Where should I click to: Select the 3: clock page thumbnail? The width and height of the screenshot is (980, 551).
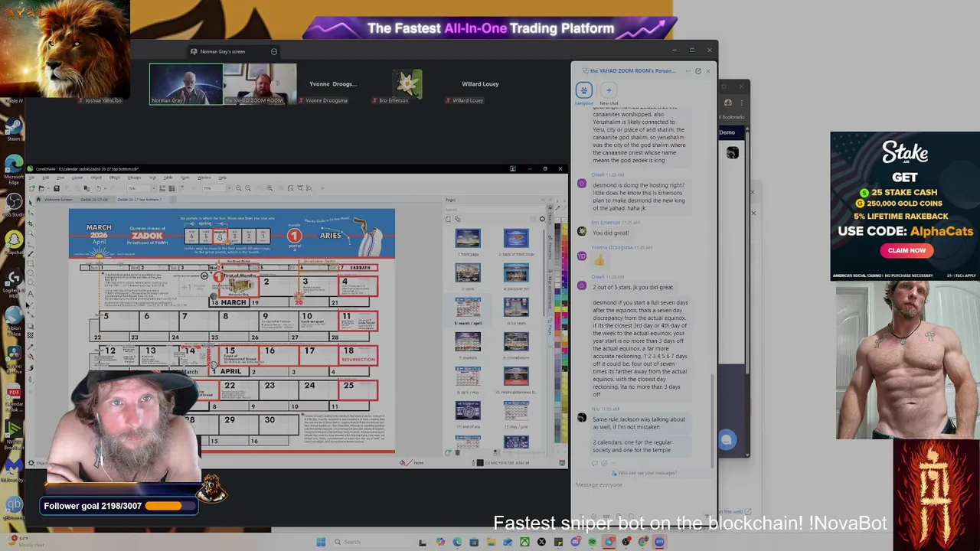click(468, 273)
